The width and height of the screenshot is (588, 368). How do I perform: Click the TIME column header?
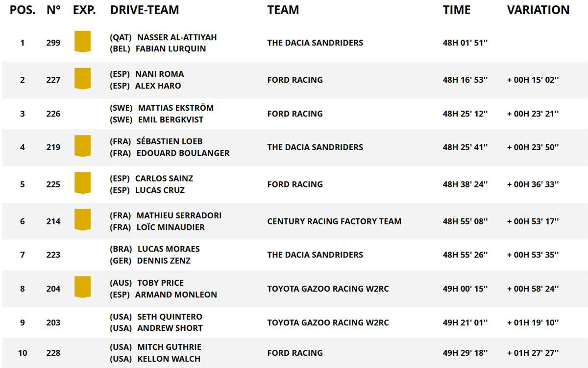click(457, 10)
